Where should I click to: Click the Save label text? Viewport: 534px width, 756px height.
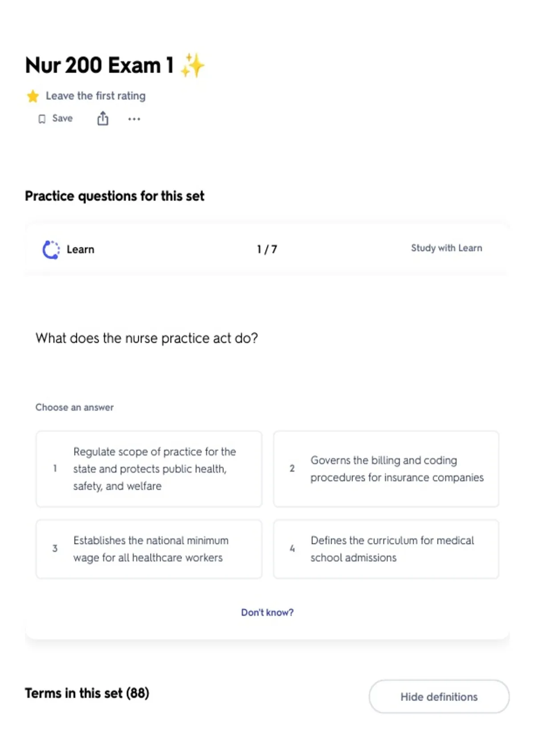tap(62, 118)
